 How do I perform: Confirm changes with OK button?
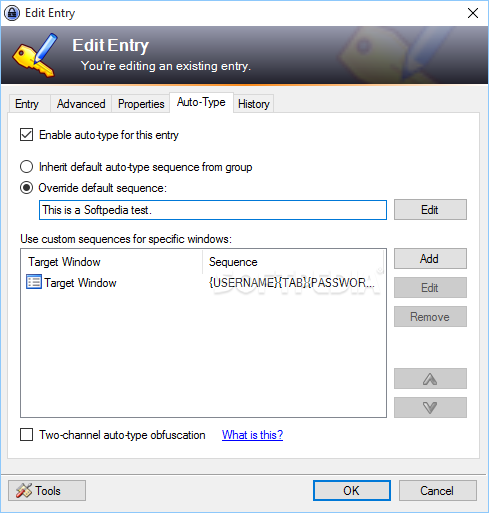click(x=352, y=490)
